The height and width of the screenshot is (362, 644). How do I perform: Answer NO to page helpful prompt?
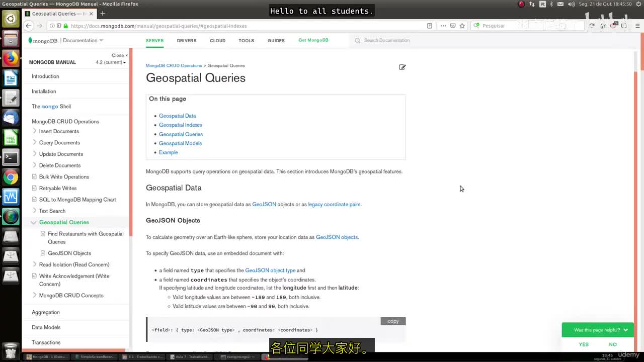(x=613, y=344)
